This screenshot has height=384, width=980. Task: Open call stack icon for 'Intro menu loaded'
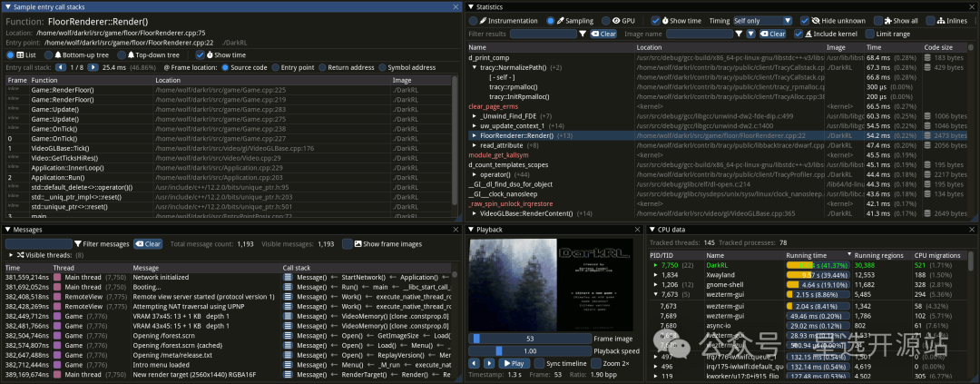tap(288, 365)
